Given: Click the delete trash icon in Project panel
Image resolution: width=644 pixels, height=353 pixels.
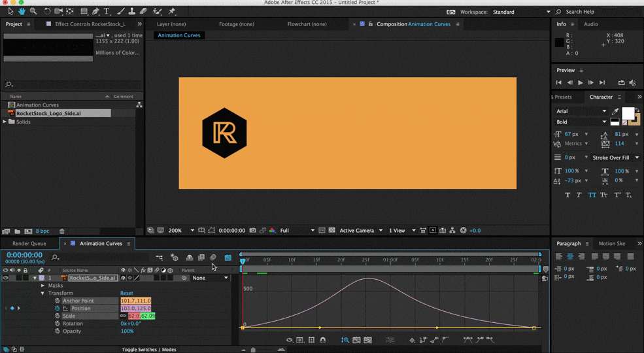Looking at the screenshot, I should tap(61, 231).
